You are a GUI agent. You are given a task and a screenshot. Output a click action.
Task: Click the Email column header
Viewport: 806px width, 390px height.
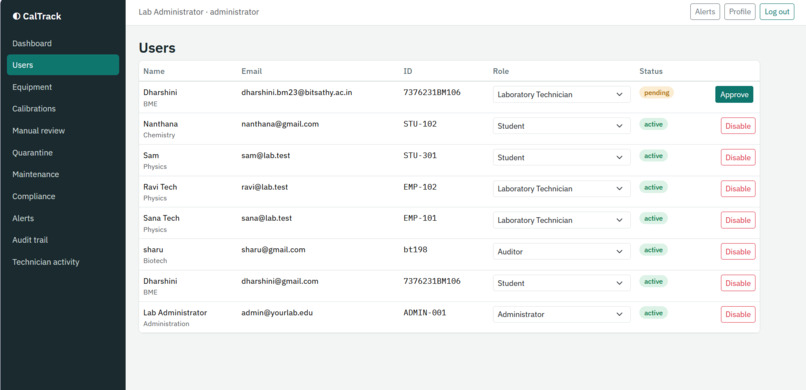tap(251, 71)
